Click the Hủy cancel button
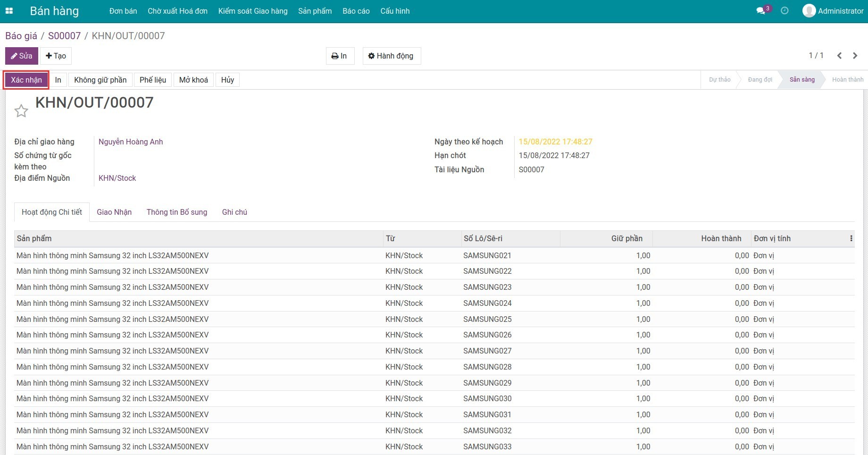This screenshot has width=868, height=455. tap(227, 80)
